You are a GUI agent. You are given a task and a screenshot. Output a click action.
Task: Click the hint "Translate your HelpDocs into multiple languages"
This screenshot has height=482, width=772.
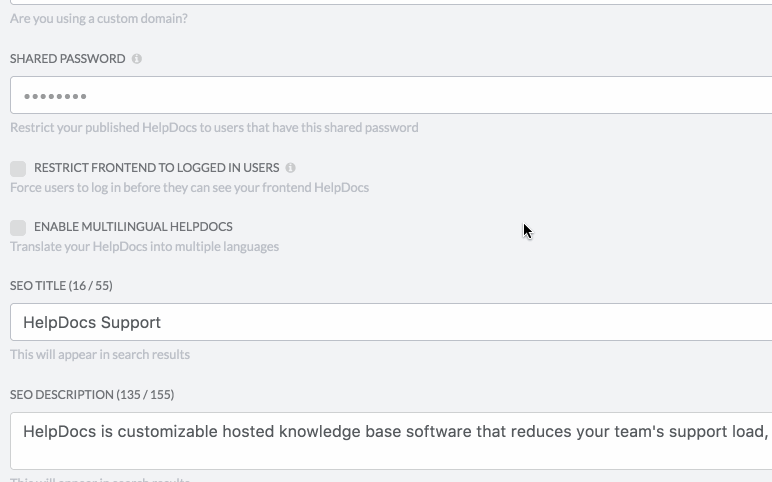145,247
